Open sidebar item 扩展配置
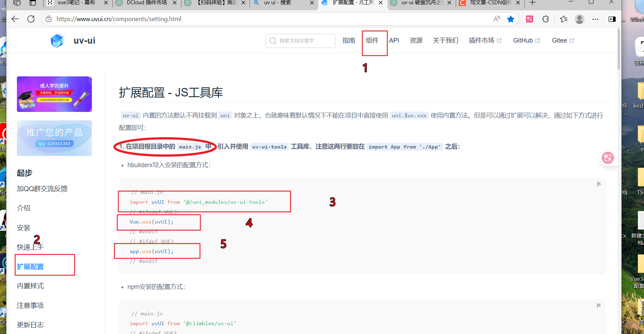The height and width of the screenshot is (334, 644). tap(30, 267)
